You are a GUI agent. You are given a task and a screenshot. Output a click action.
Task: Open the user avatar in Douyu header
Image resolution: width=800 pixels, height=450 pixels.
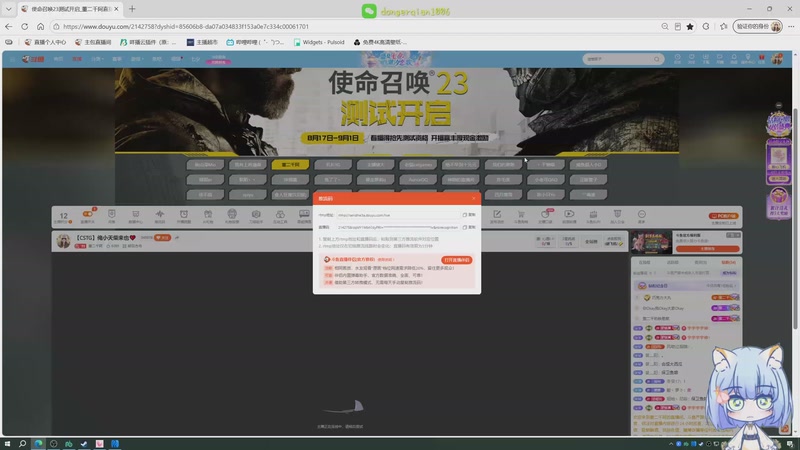click(777, 59)
